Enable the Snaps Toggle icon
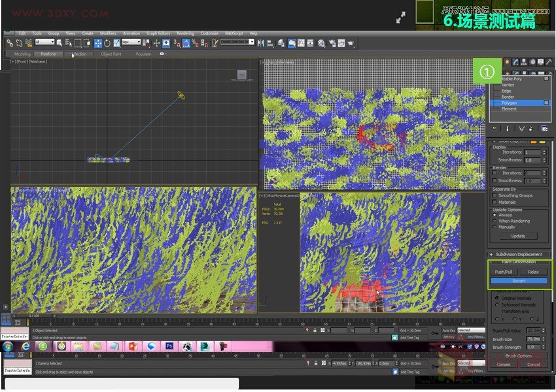The image size is (556, 392). [175, 44]
